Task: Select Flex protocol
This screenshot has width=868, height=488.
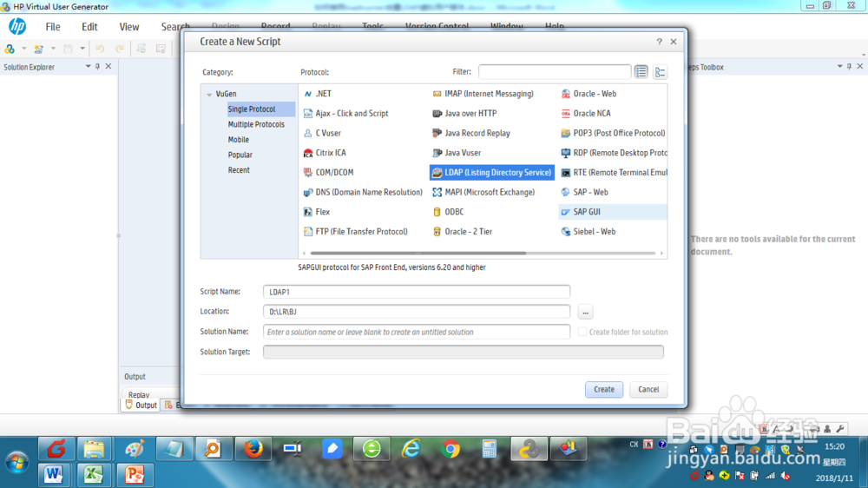Action: 317,212
